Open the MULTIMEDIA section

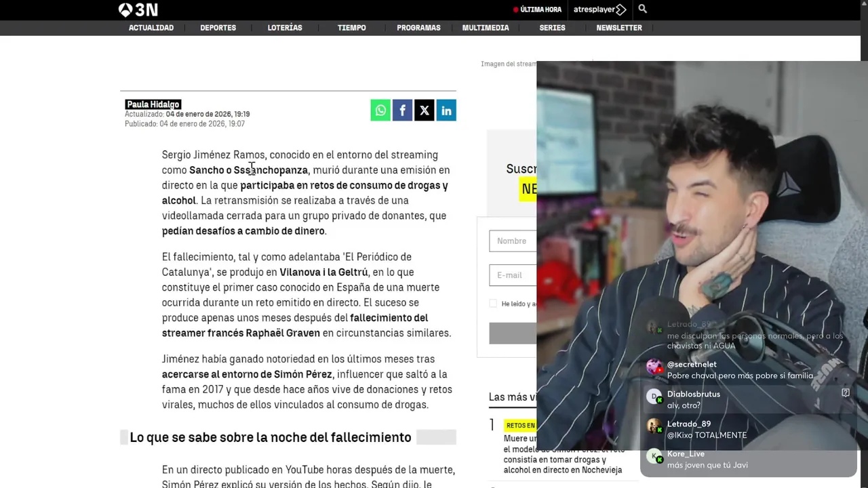tap(486, 28)
